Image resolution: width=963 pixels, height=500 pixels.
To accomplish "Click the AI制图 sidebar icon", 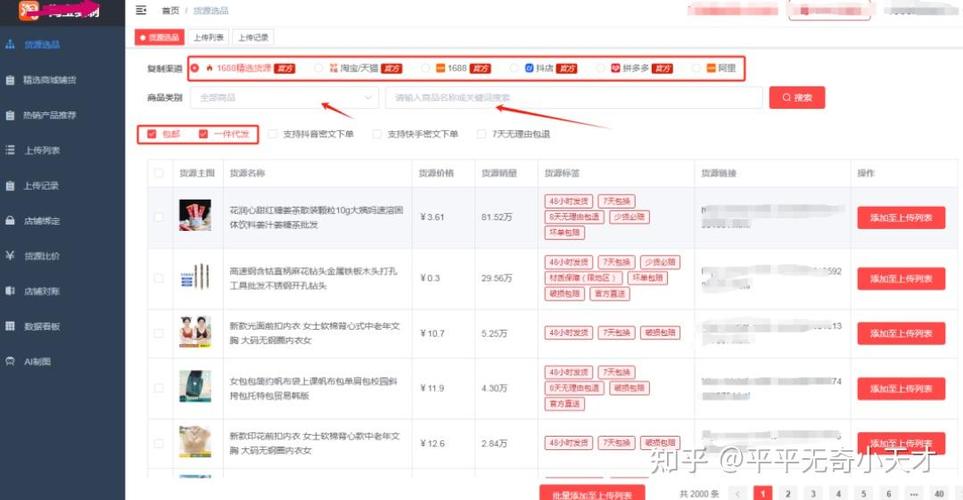I will (x=10, y=361).
